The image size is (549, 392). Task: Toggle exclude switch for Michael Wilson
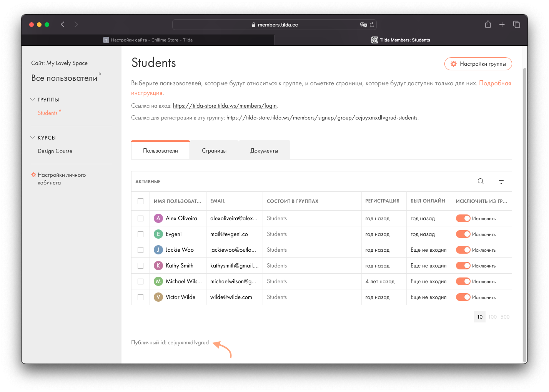coord(463,281)
